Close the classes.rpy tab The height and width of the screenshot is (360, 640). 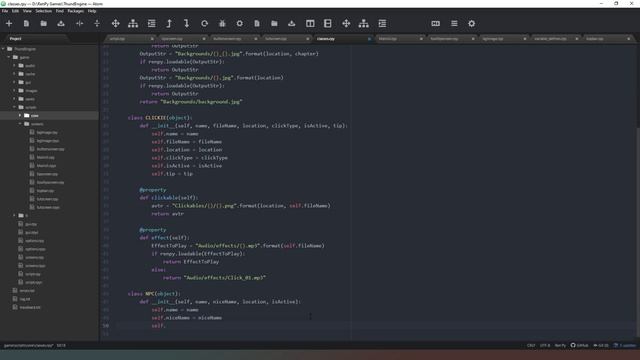369,39
